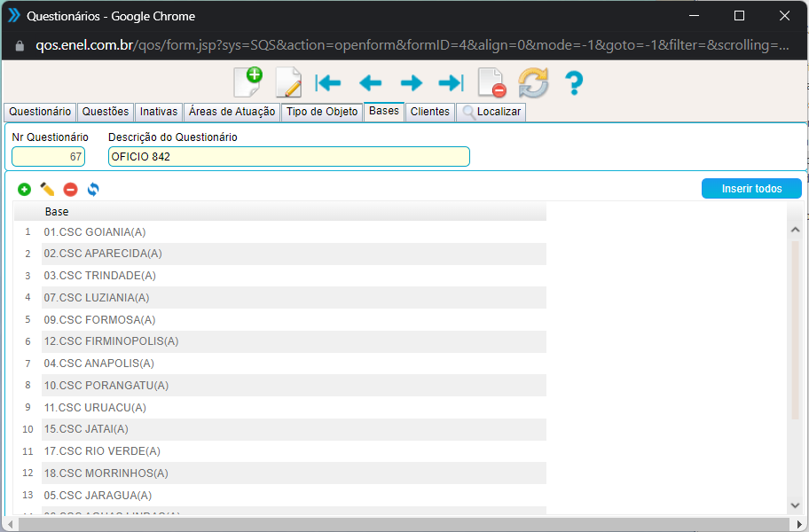Reload base list with blue refresh

(x=93, y=190)
